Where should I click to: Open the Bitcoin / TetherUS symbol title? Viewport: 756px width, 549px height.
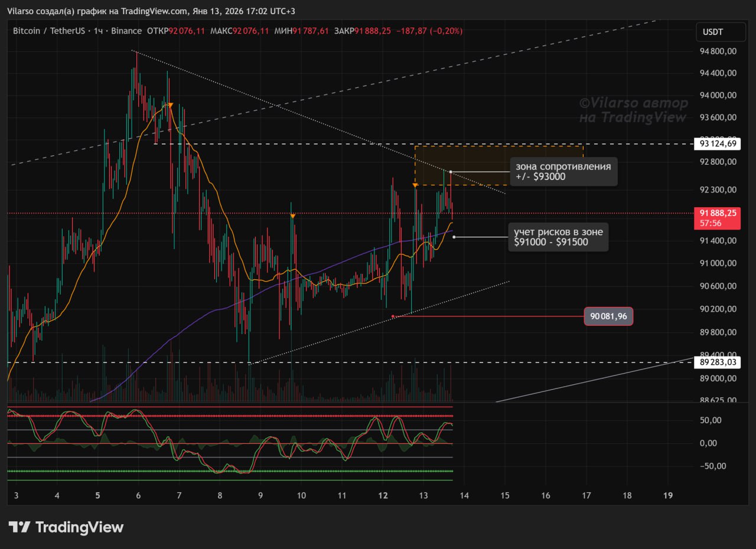pos(49,31)
